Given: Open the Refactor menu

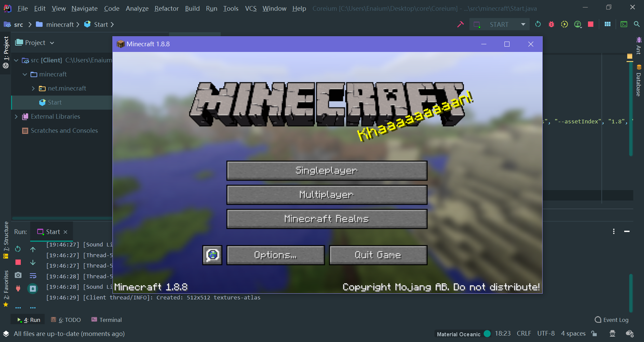Looking at the screenshot, I should 167,8.
